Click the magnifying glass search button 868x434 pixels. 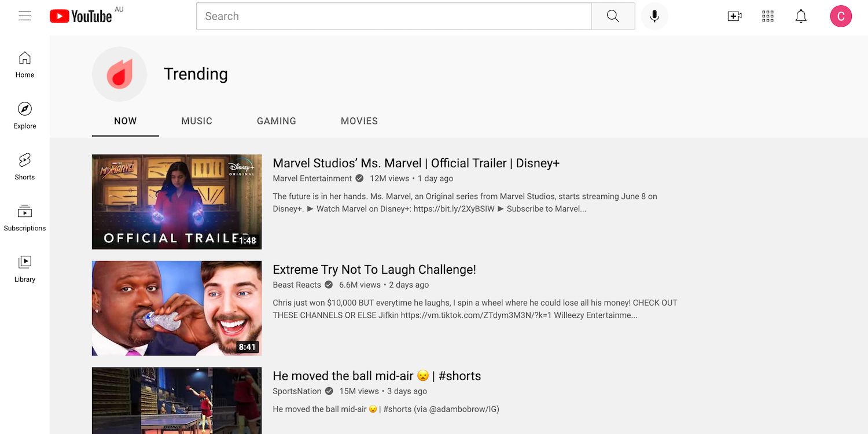[613, 16]
